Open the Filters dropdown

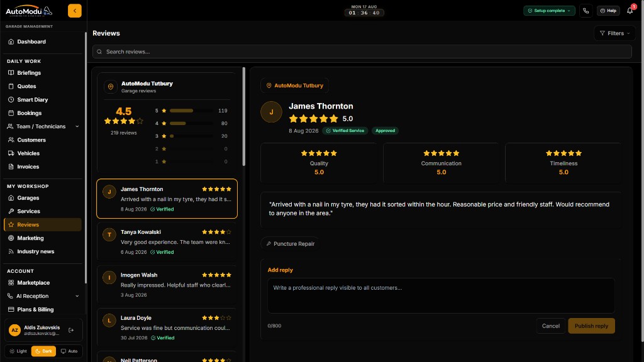point(614,33)
